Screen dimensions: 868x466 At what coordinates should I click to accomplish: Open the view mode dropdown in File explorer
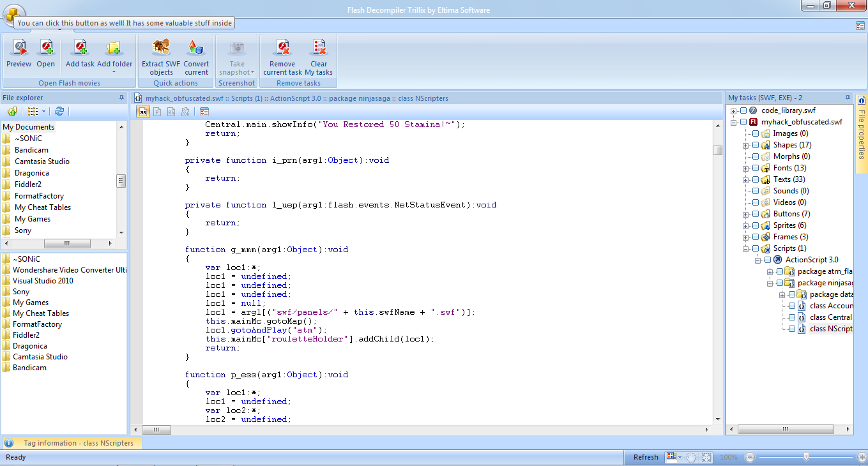[43, 111]
